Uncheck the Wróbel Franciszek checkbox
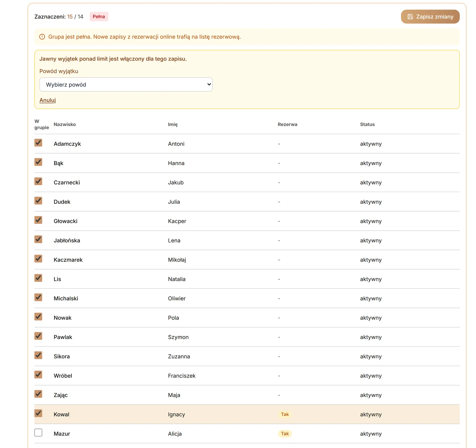 click(x=38, y=375)
